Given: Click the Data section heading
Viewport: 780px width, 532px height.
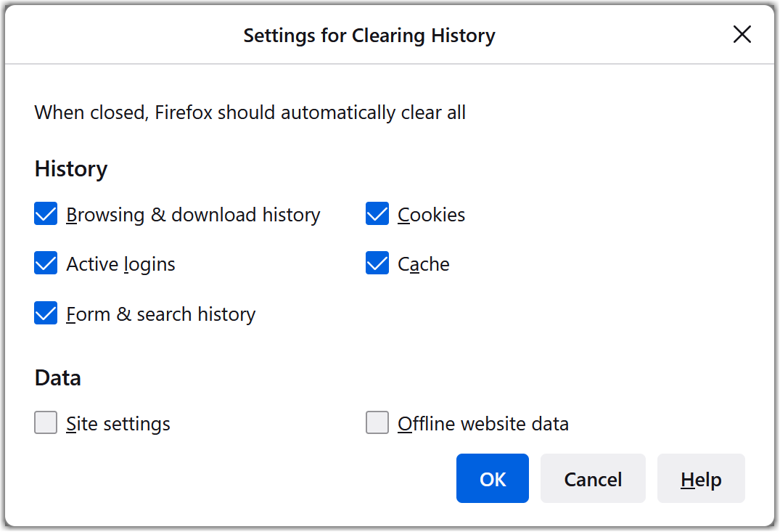Looking at the screenshot, I should 57,377.
